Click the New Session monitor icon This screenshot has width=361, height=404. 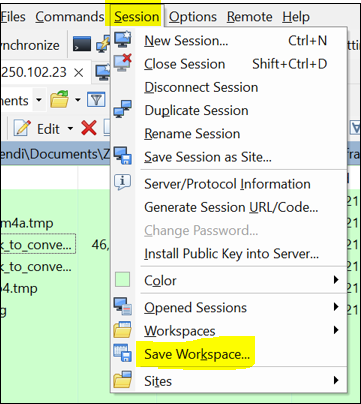pos(122,39)
